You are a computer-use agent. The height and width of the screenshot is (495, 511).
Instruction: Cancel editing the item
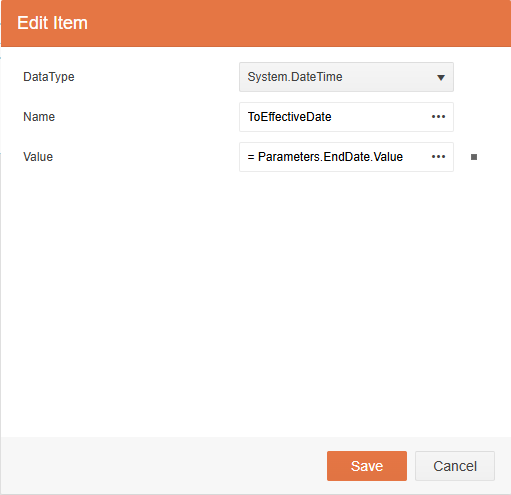point(455,466)
